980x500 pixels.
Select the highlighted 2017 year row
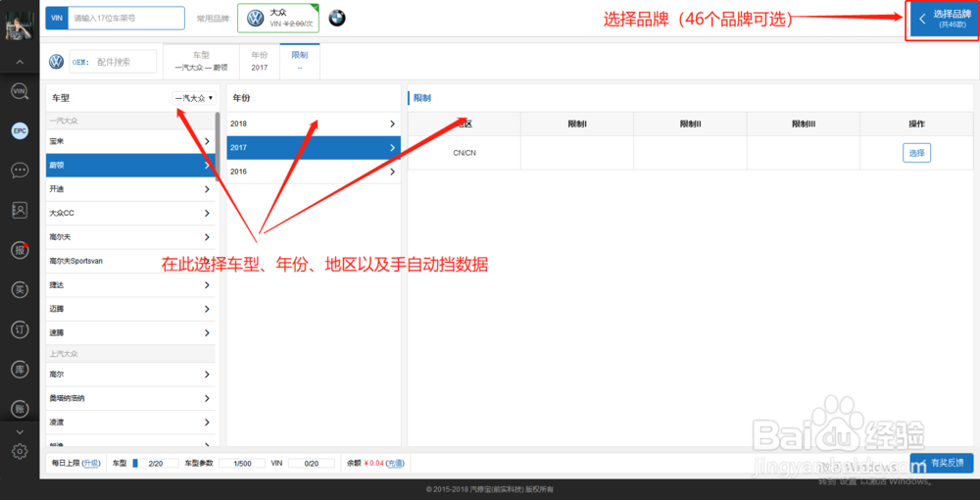point(314,147)
